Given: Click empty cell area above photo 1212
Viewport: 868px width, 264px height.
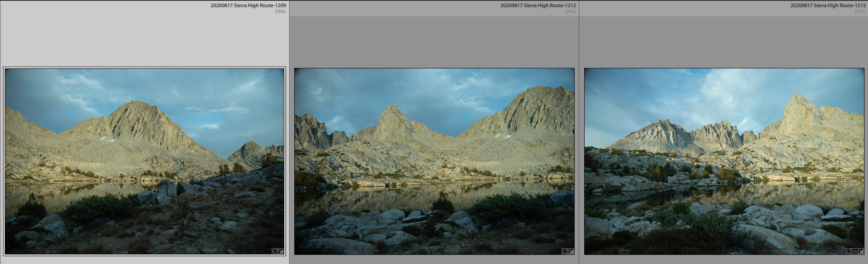Looking at the screenshot, I should (434, 42).
